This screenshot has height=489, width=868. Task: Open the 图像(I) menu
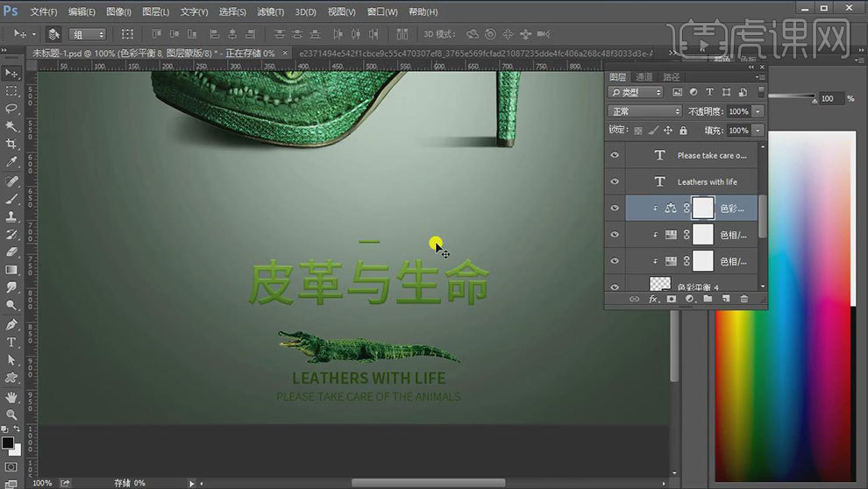tap(118, 11)
